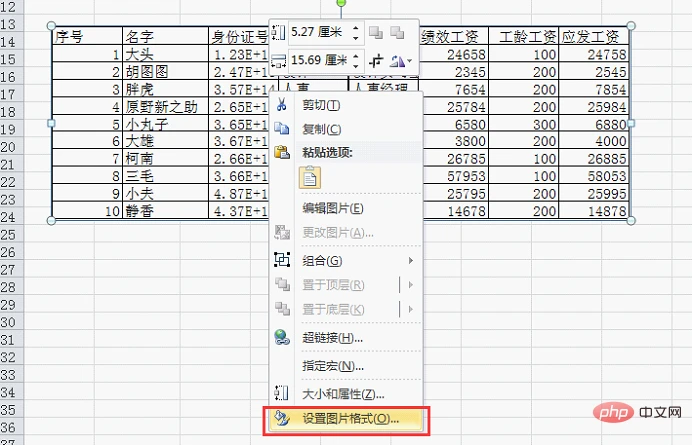Image resolution: width=692 pixels, height=445 pixels.
Task: Choose 编辑图片(E) in the context menu
Action: 333,208
